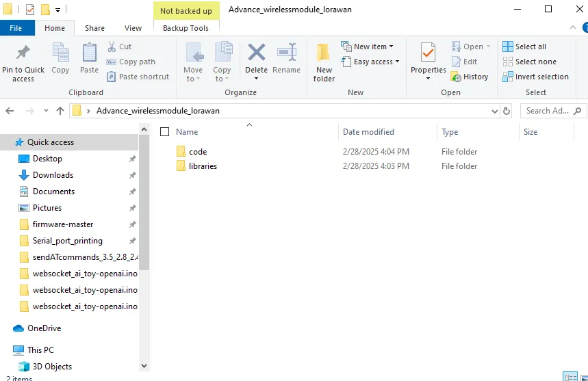Image resolution: width=588 pixels, height=381 pixels.
Task: Click the Pin to Quick access icon
Action: [x=23, y=53]
